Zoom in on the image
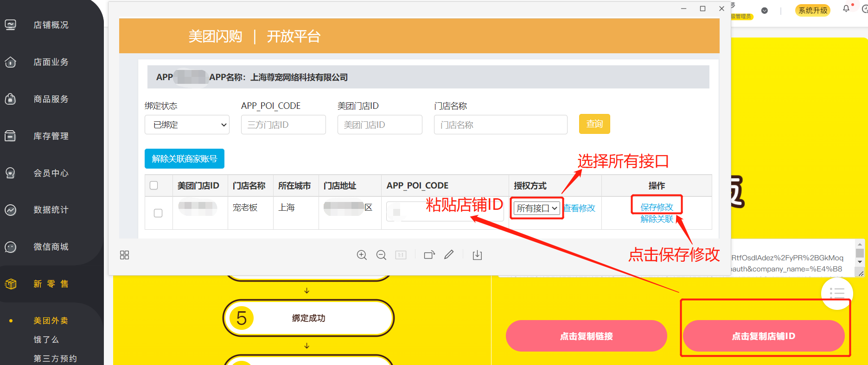868x365 pixels. (x=362, y=255)
